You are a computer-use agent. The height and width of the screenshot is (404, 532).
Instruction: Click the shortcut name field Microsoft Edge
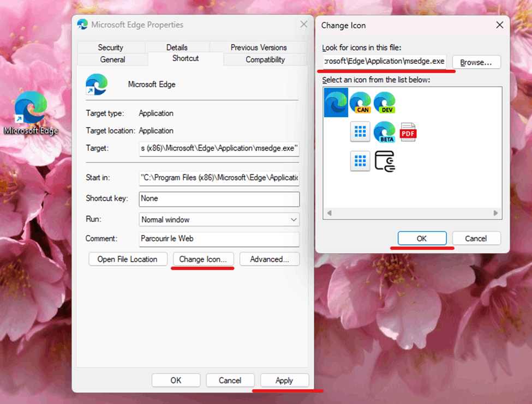point(152,85)
